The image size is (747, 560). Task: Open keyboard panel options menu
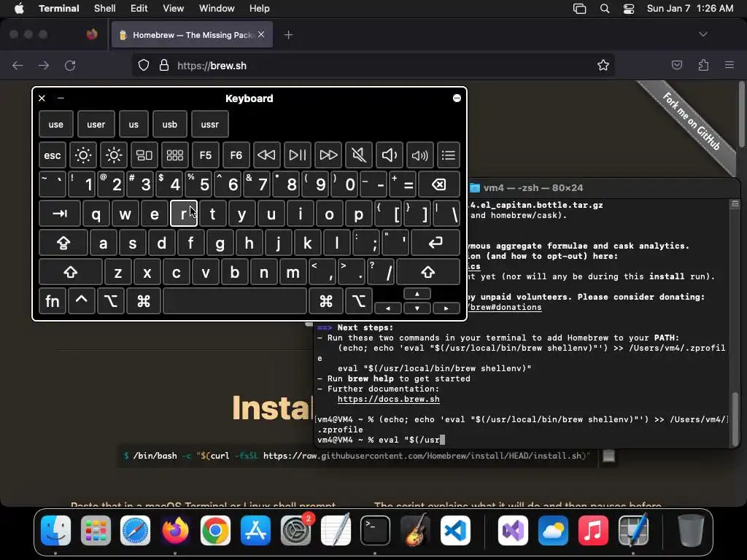[457, 98]
